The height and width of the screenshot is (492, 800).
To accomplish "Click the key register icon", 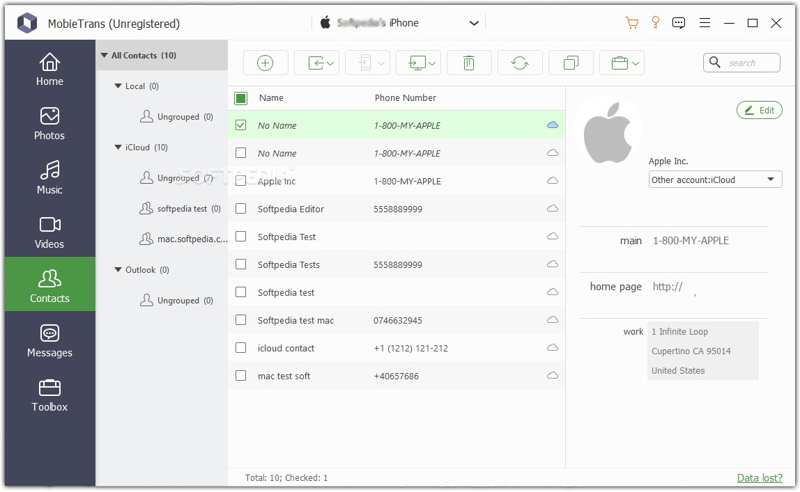I will click(x=656, y=23).
